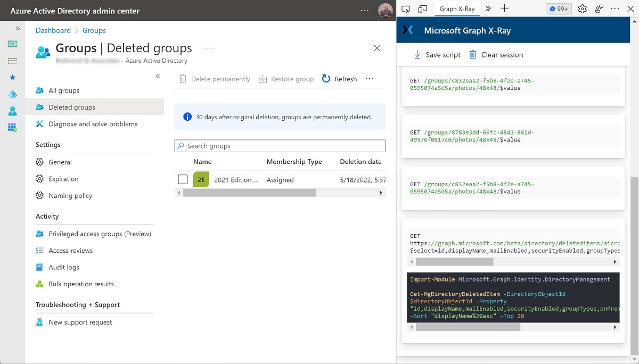Viewport: 639px width, 364px height.
Task: Click the DevTools feedback people icon
Action: [599, 9]
